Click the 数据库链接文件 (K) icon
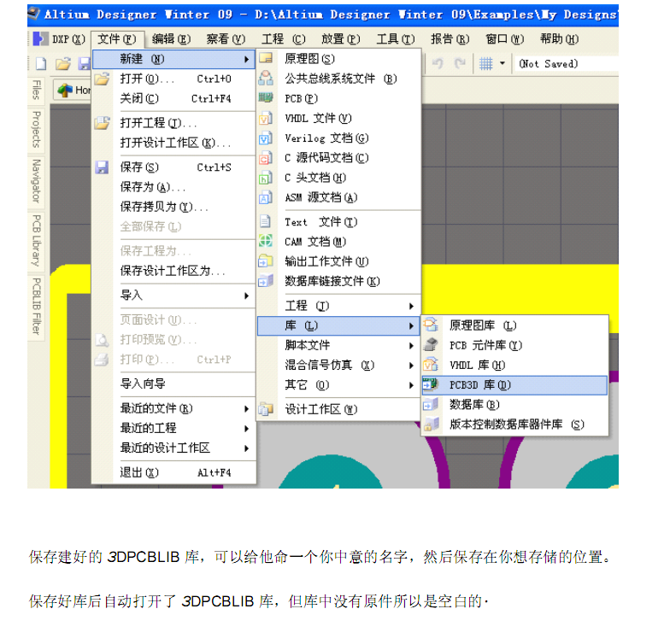 tap(266, 280)
